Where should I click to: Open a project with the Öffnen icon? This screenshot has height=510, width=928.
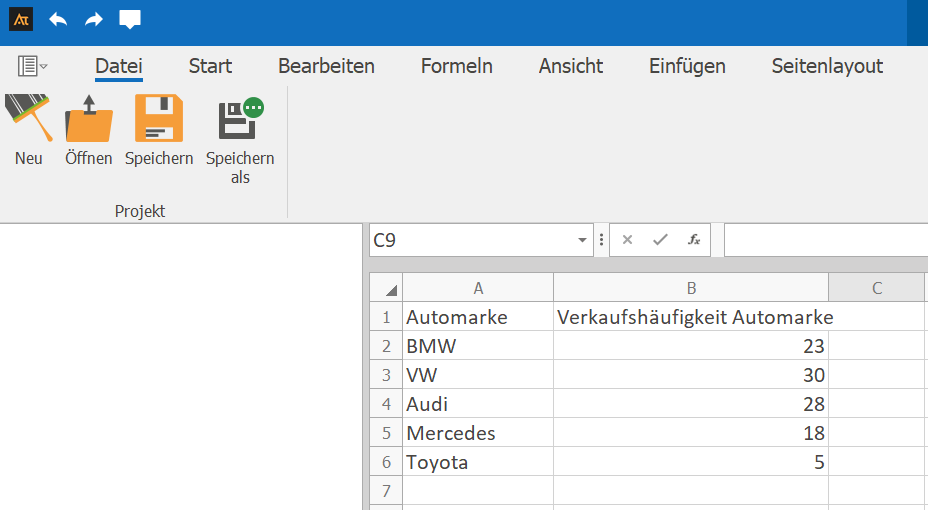click(x=88, y=120)
